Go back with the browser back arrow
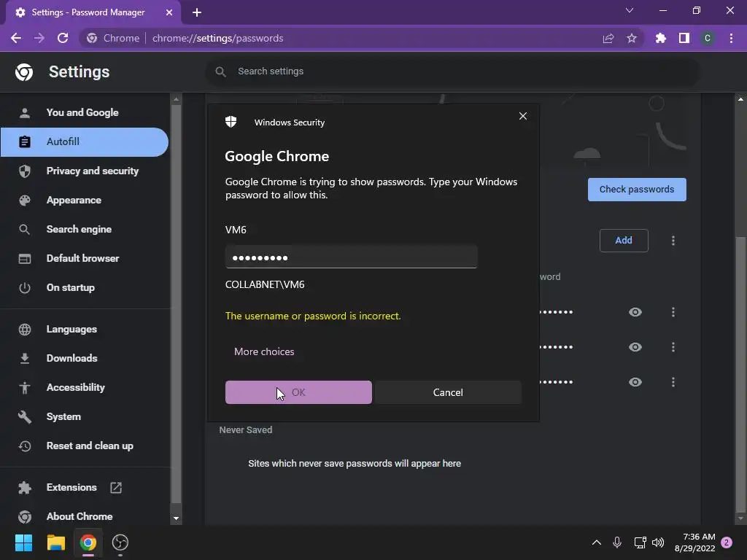 pyautogui.click(x=16, y=38)
